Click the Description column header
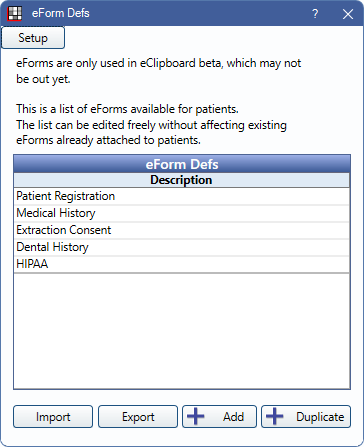364x447 pixels. tap(182, 180)
